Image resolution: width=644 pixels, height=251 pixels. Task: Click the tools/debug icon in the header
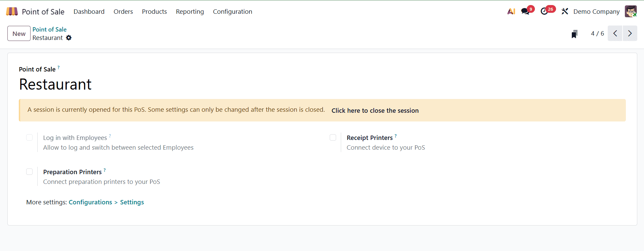[x=564, y=11]
